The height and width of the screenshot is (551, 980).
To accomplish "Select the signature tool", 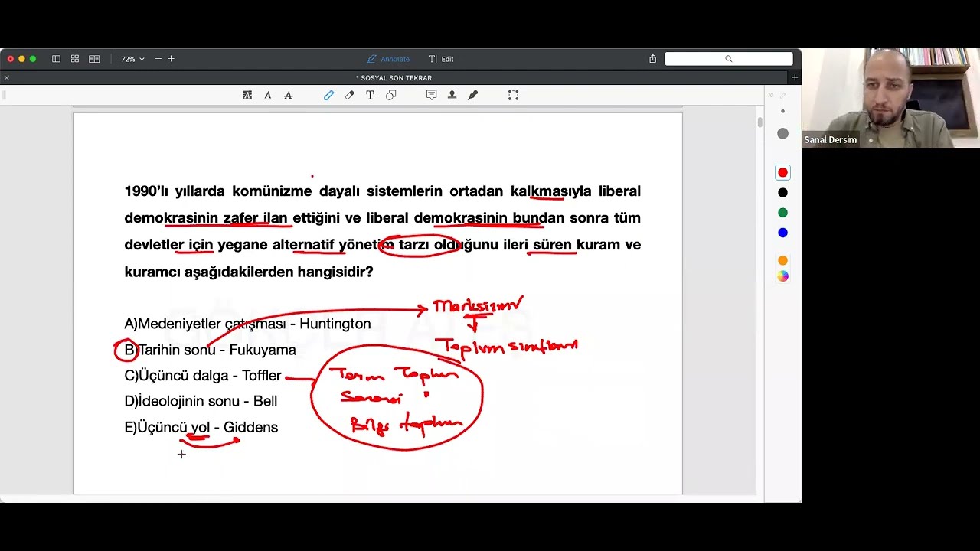I will (472, 95).
